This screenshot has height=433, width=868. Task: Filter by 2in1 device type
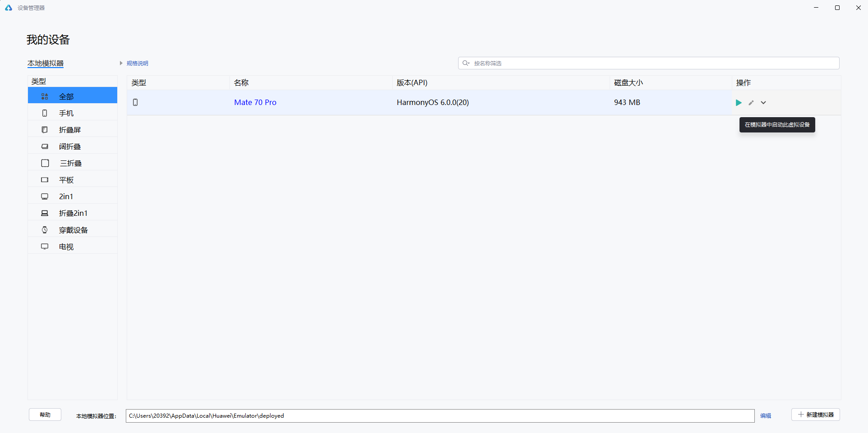(x=73, y=196)
